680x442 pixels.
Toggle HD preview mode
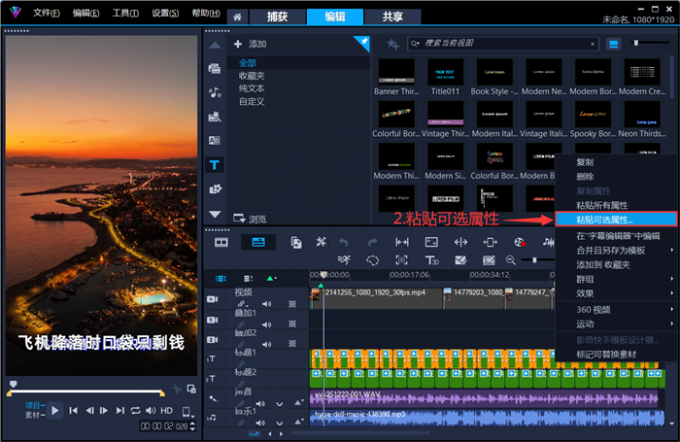point(166,410)
